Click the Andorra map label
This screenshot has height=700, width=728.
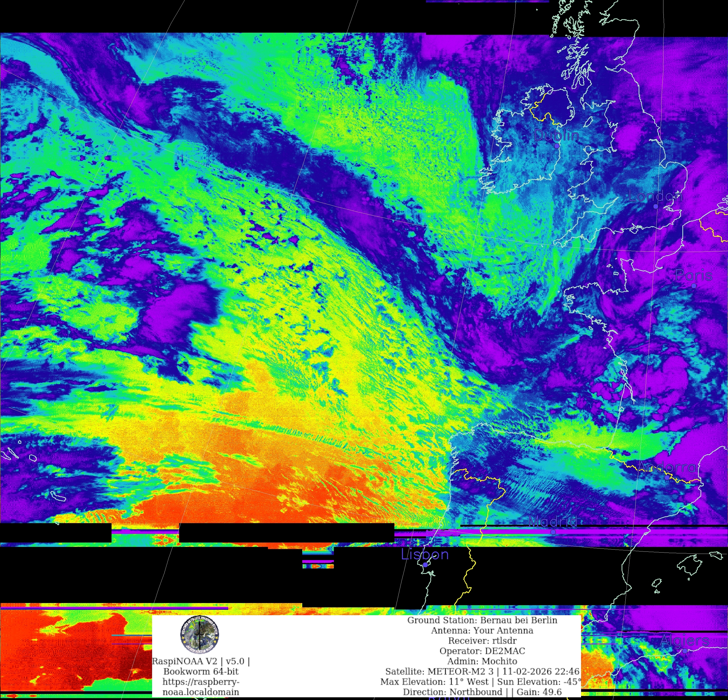[667, 467]
